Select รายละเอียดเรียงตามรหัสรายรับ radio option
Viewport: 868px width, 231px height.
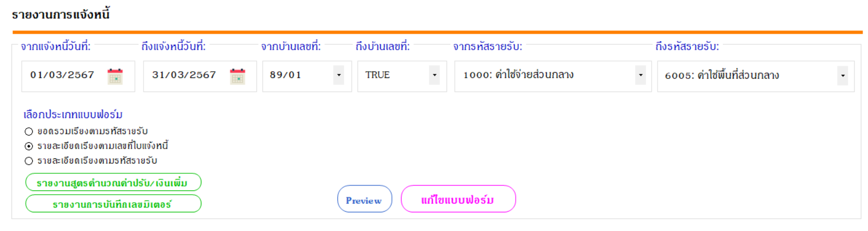29,161
